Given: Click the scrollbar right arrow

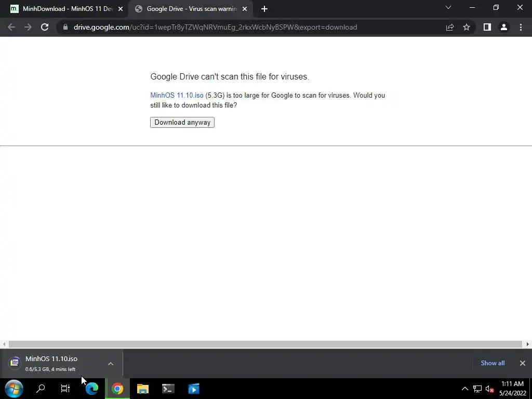Looking at the screenshot, I should 528,344.
